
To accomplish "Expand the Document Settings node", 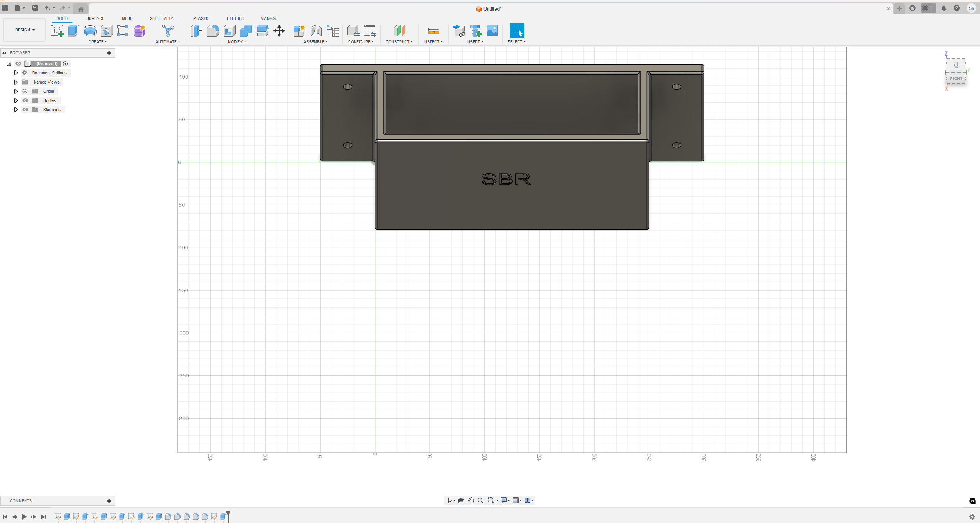I will pyautogui.click(x=16, y=73).
